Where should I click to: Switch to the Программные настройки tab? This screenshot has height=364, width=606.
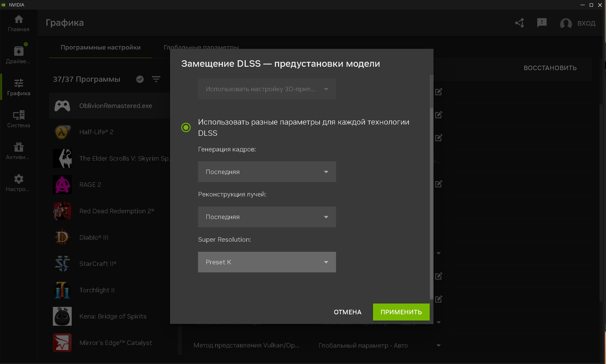click(x=101, y=47)
